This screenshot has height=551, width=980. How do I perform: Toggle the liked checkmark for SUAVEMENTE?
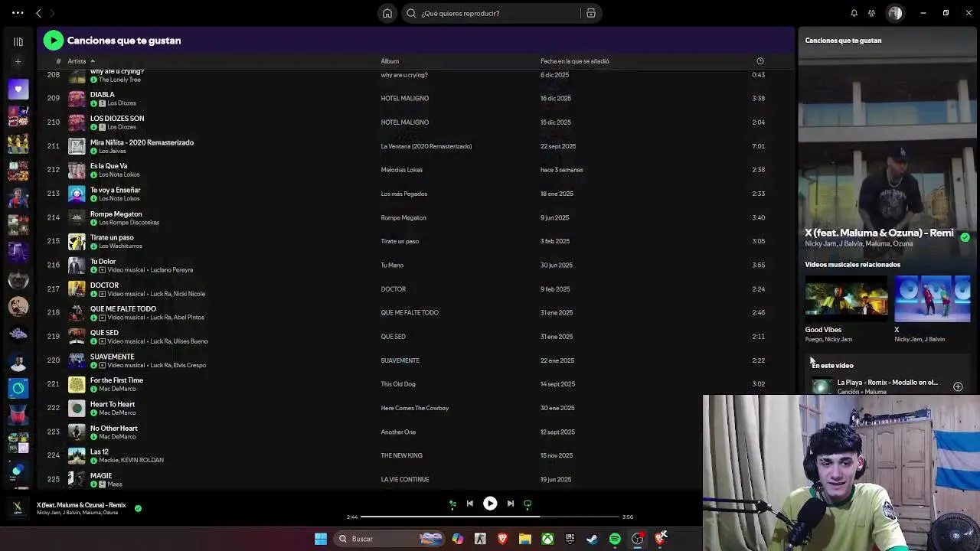coord(93,365)
